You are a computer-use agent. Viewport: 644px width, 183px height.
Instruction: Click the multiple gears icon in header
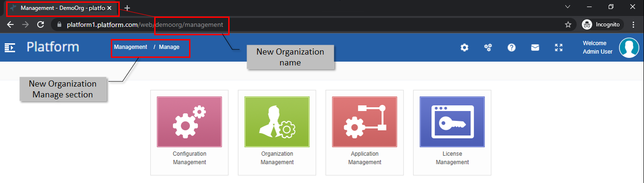[488, 48]
